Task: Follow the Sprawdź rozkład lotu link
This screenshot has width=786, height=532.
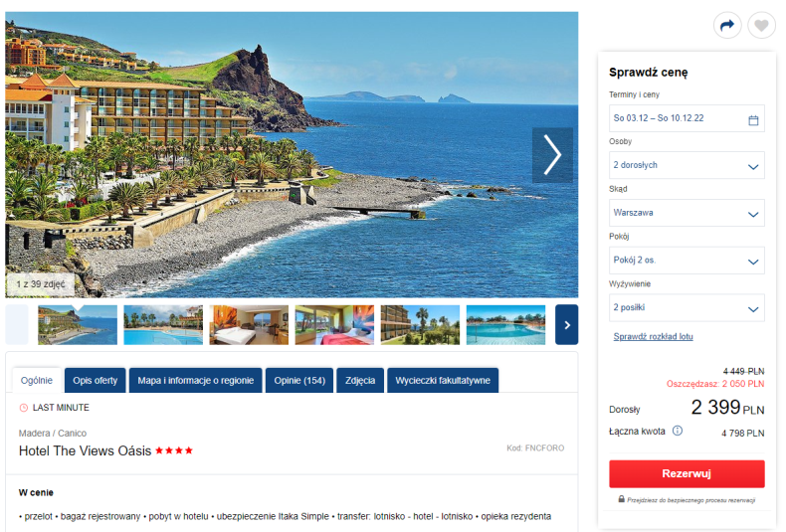Action: 653,337
